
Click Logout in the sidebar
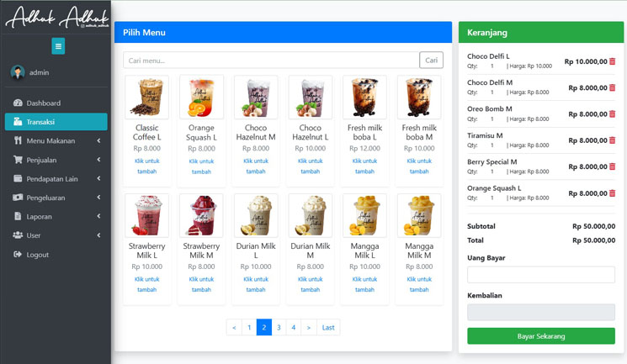38,254
